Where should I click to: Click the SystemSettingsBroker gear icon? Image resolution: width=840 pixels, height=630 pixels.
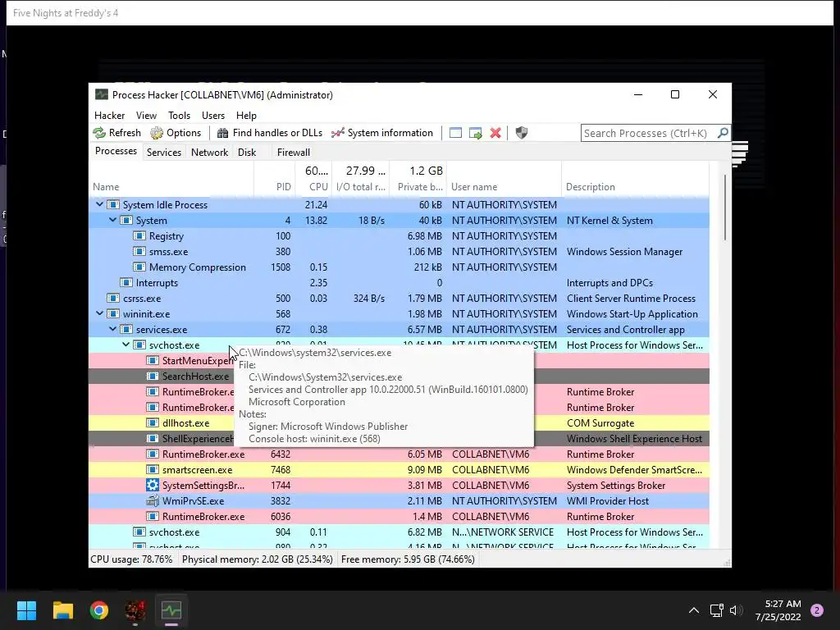(x=153, y=486)
